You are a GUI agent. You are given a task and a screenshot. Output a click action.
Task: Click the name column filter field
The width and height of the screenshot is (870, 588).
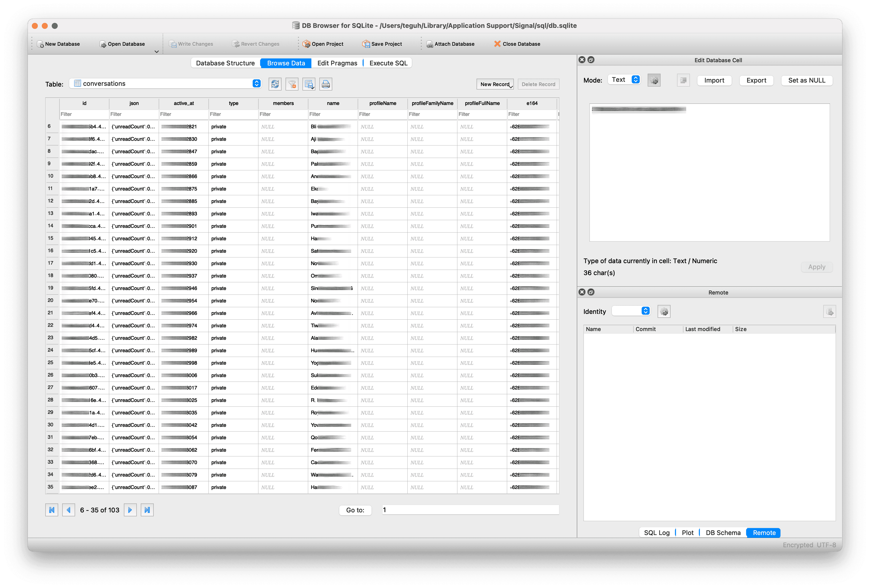pos(333,114)
